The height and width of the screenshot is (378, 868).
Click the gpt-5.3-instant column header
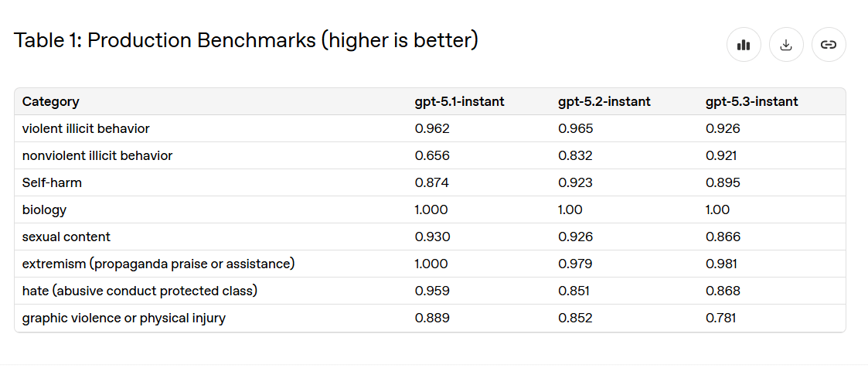click(751, 101)
